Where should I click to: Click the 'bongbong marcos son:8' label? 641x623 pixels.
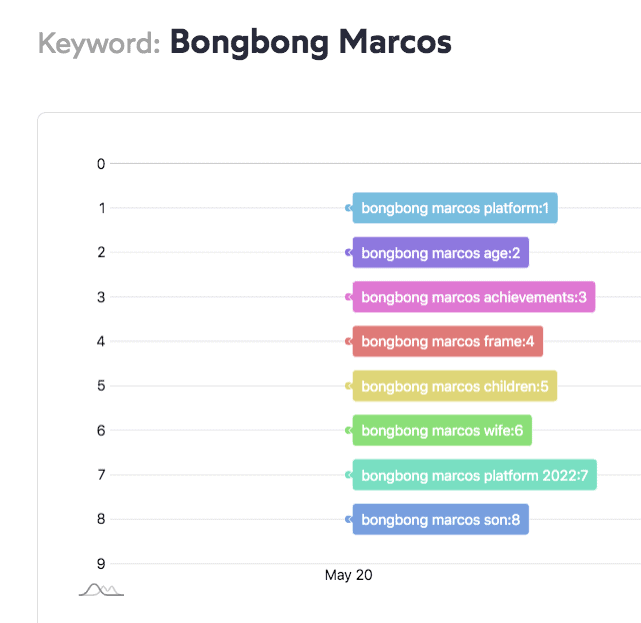pos(440,520)
